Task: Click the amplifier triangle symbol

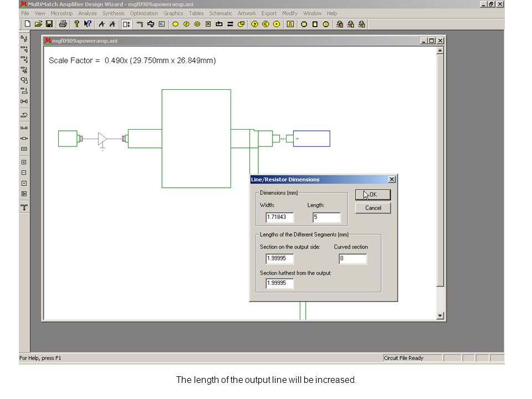Action: pos(103,139)
